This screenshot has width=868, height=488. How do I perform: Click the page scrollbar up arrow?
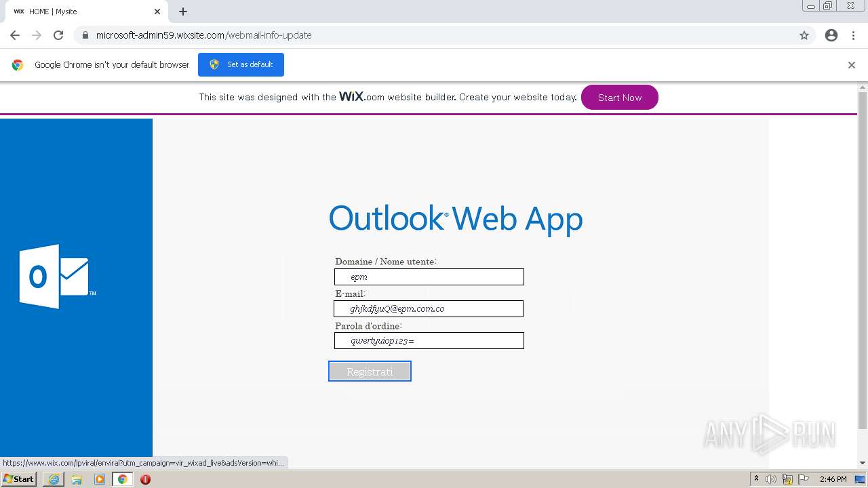[x=863, y=87]
